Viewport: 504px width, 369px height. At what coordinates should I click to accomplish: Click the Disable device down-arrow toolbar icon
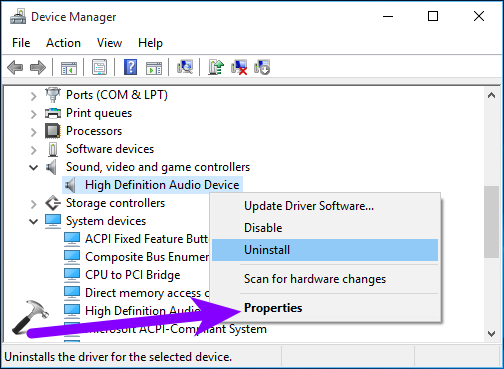262,67
